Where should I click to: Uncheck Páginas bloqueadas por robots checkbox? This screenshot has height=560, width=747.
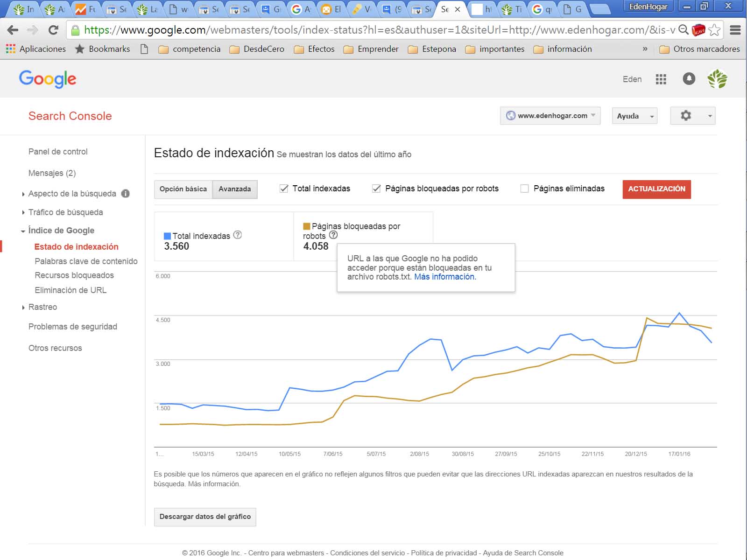[376, 189]
